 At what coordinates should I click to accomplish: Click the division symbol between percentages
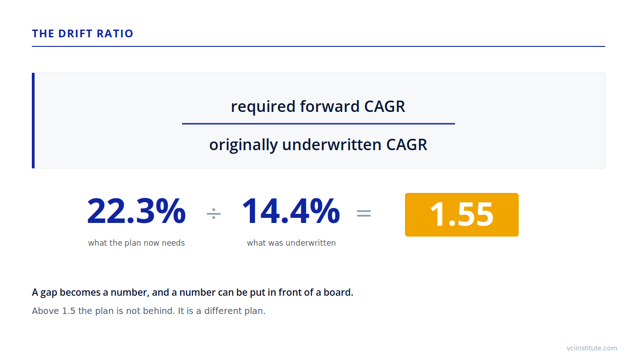coord(213,213)
